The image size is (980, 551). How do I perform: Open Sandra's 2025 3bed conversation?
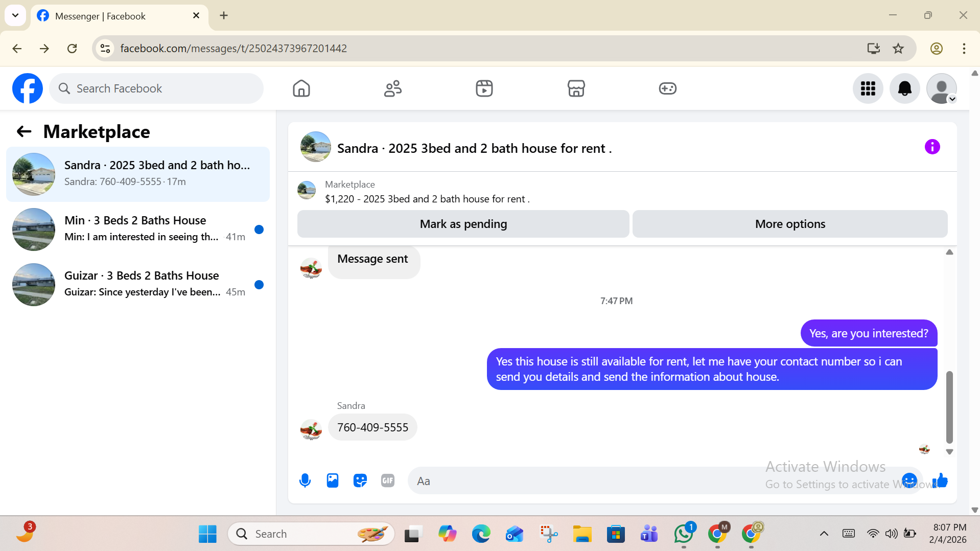(138, 174)
